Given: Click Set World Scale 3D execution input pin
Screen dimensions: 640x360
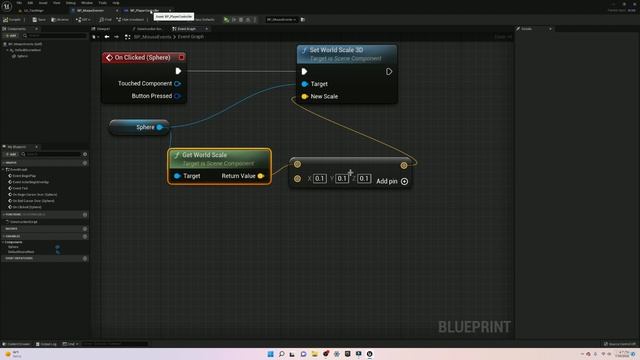Looking at the screenshot, I should click(x=304, y=71).
